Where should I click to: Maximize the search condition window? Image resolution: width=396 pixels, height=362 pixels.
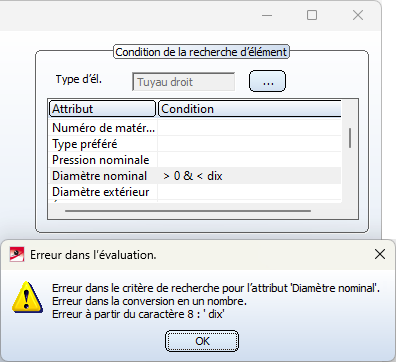click(x=312, y=15)
